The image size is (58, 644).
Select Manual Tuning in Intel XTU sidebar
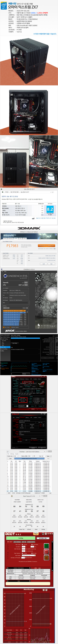(4, 339)
